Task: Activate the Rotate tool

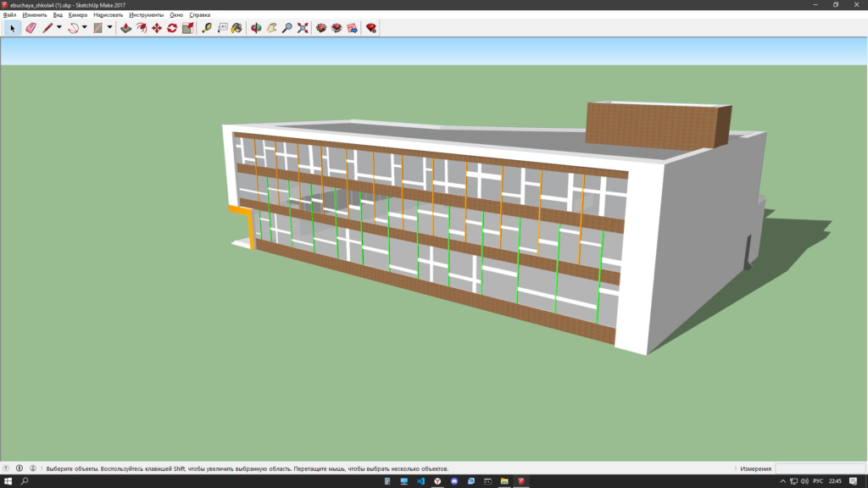Action: [172, 28]
